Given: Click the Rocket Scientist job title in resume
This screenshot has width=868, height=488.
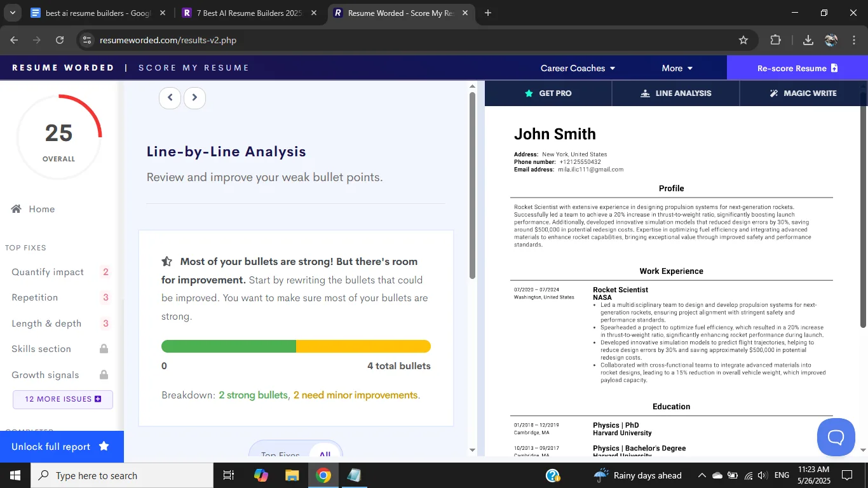Looking at the screenshot, I should click(620, 290).
